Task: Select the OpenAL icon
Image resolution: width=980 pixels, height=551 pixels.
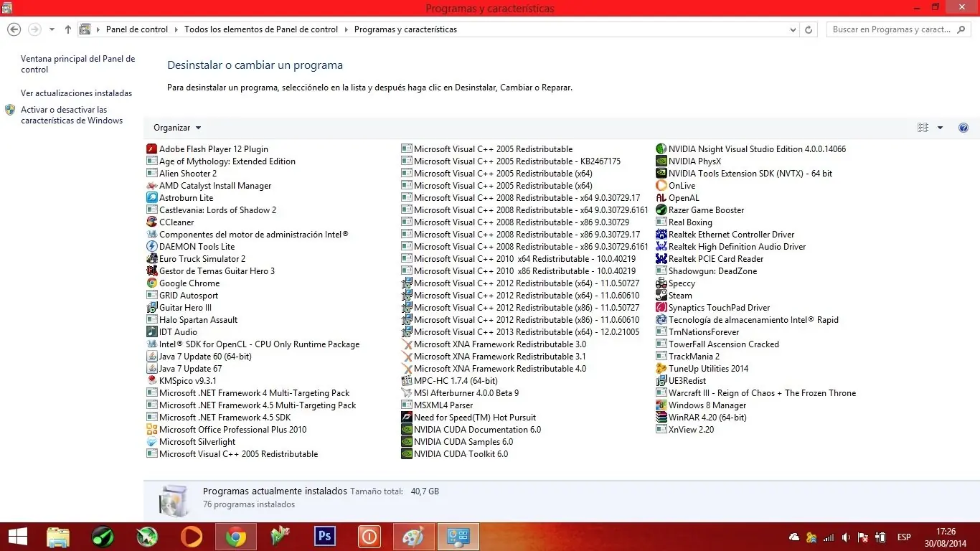Action: point(661,198)
